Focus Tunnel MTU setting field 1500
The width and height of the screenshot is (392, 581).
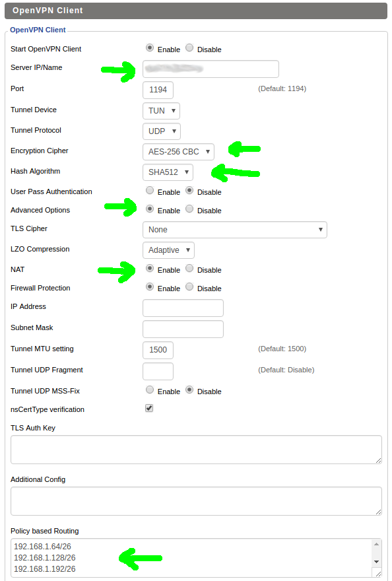pyautogui.click(x=158, y=350)
